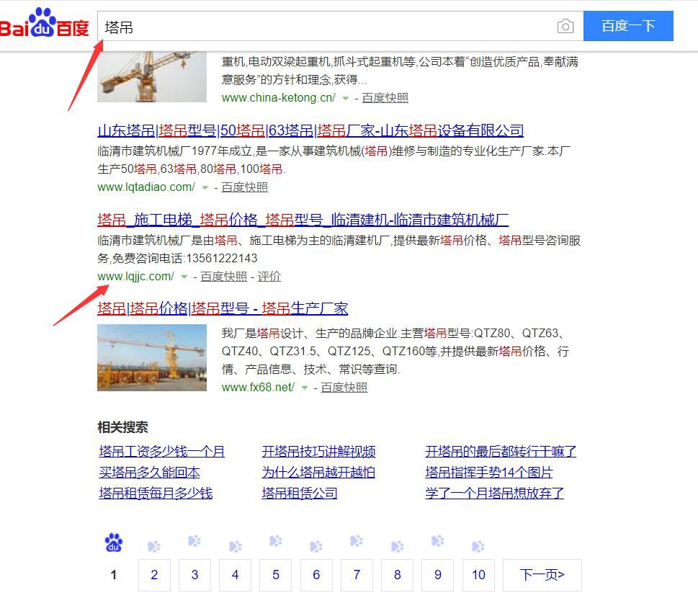Click paw print icon above page 8
Viewport: 698px width, 616px height.
pos(397,547)
